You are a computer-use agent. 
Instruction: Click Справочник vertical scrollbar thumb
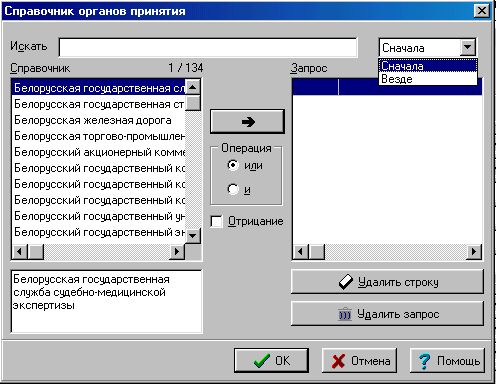193,103
